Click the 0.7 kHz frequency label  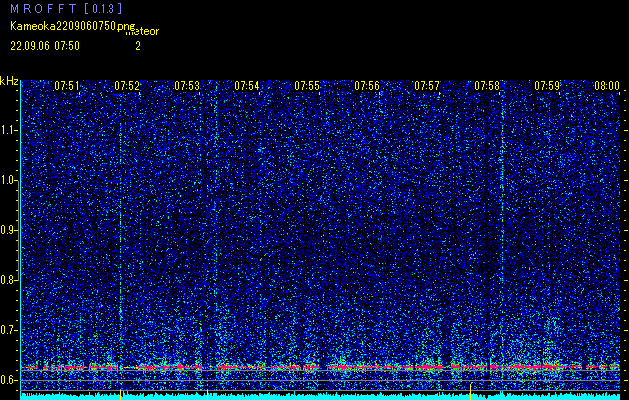(x=8, y=330)
